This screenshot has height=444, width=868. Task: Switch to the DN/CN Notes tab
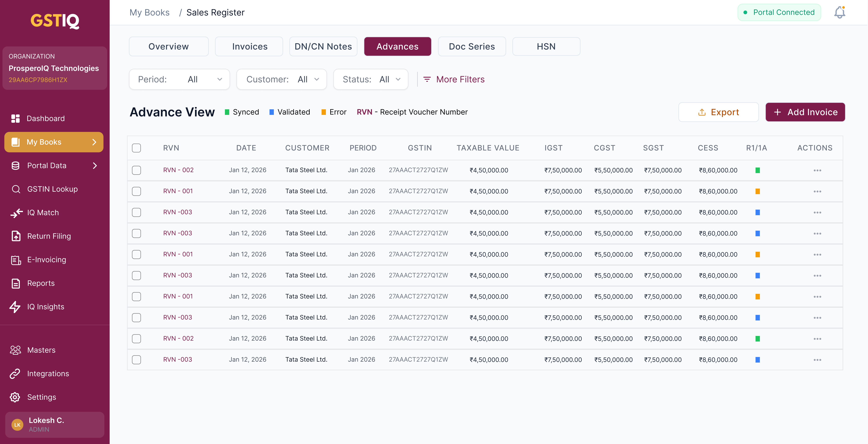323,46
